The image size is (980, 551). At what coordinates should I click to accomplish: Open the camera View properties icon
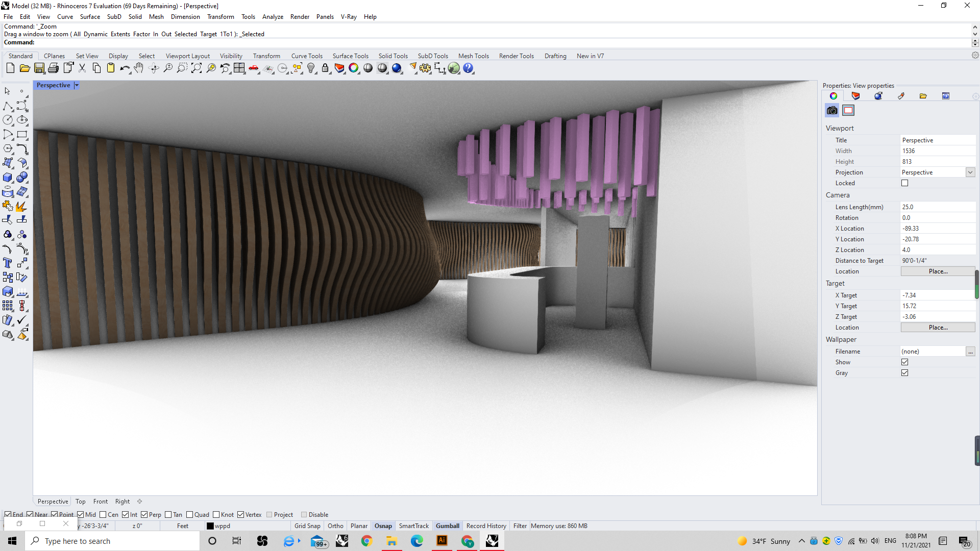(x=832, y=110)
